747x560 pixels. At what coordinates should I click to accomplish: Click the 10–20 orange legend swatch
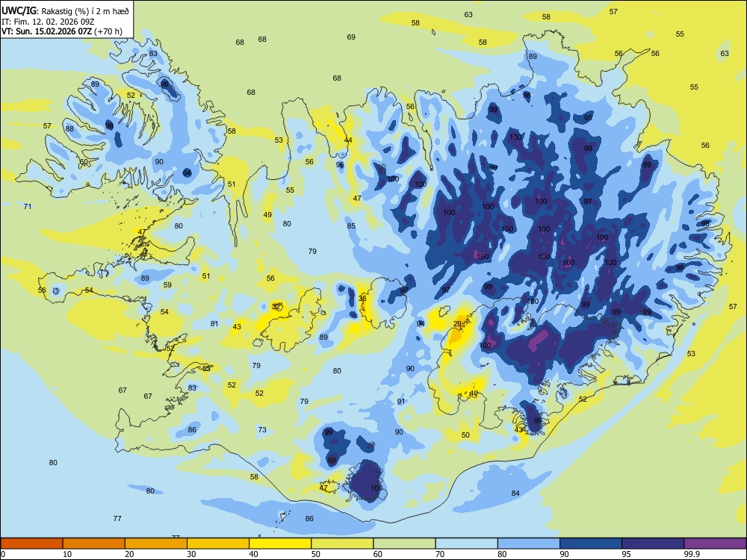tap(94, 544)
